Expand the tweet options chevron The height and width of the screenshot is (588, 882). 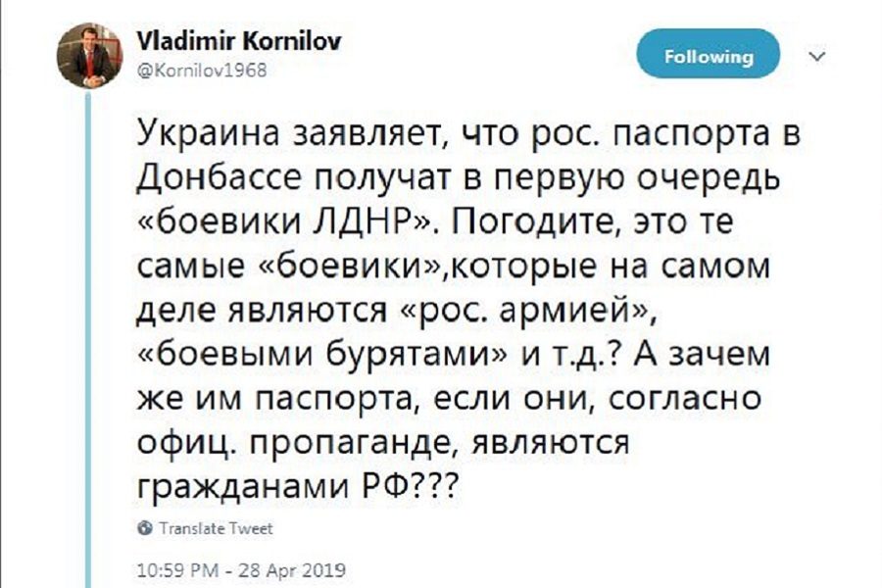point(817,56)
